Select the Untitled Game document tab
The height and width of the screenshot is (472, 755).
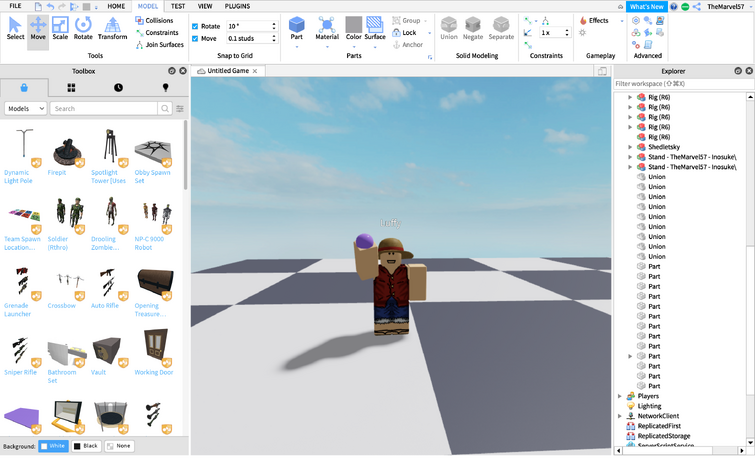227,71
